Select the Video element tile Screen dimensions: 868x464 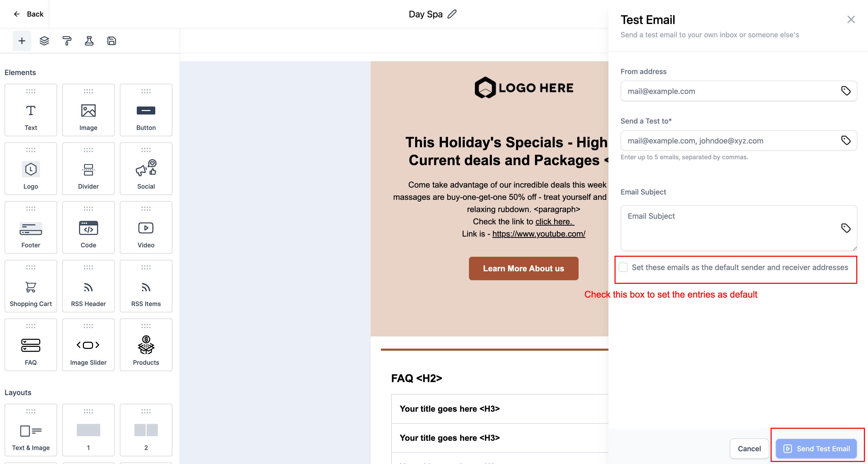[146, 227]
